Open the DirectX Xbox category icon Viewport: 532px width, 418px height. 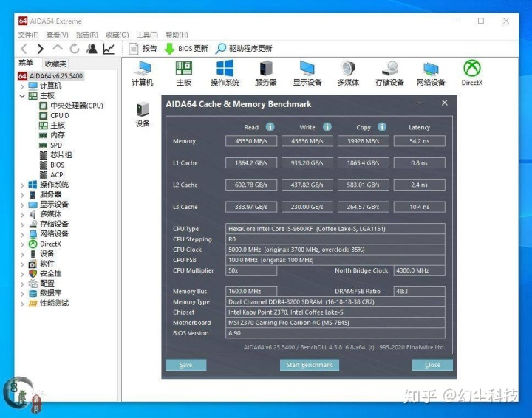pos(472,73)
